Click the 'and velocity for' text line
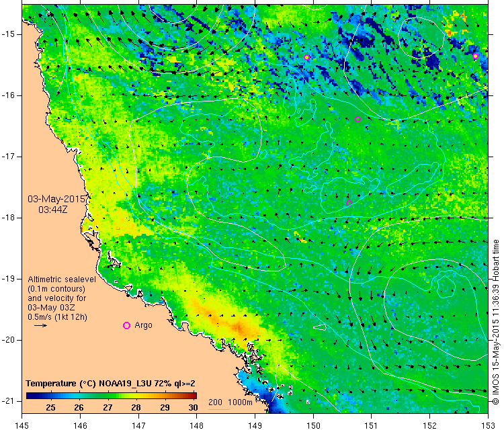The width and height of the screenshot is (504, 430). click(57, 298)
